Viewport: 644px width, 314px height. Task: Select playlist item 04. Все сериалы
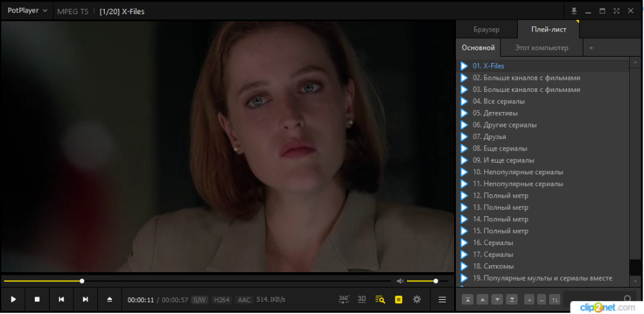click(x=543, y=101)
